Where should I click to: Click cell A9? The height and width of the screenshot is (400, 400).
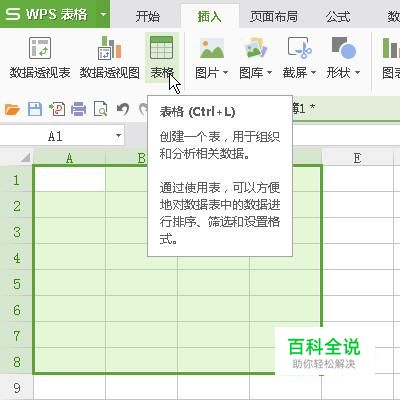69,387
